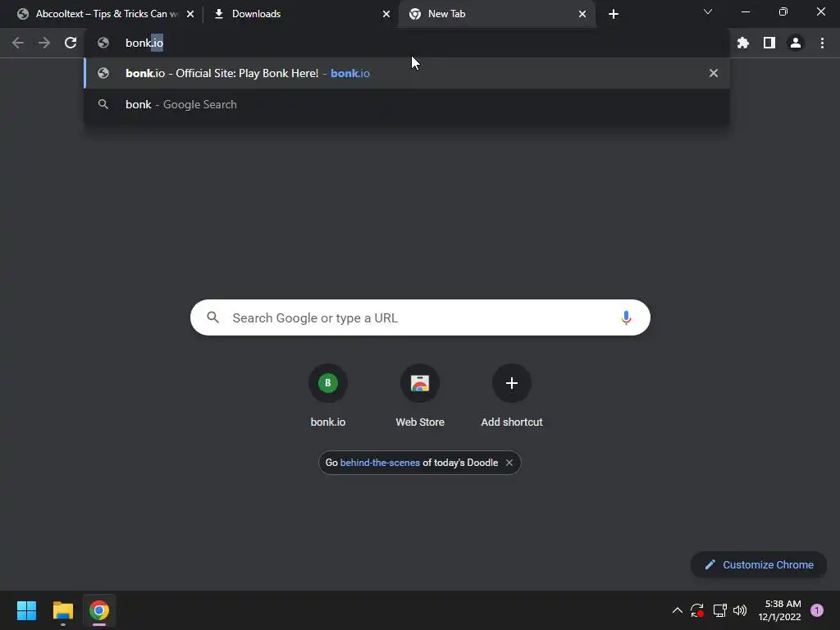Close the Abcooltext tab
The width and height of the screenshot is (840, 630).
[x=190, y=14]
